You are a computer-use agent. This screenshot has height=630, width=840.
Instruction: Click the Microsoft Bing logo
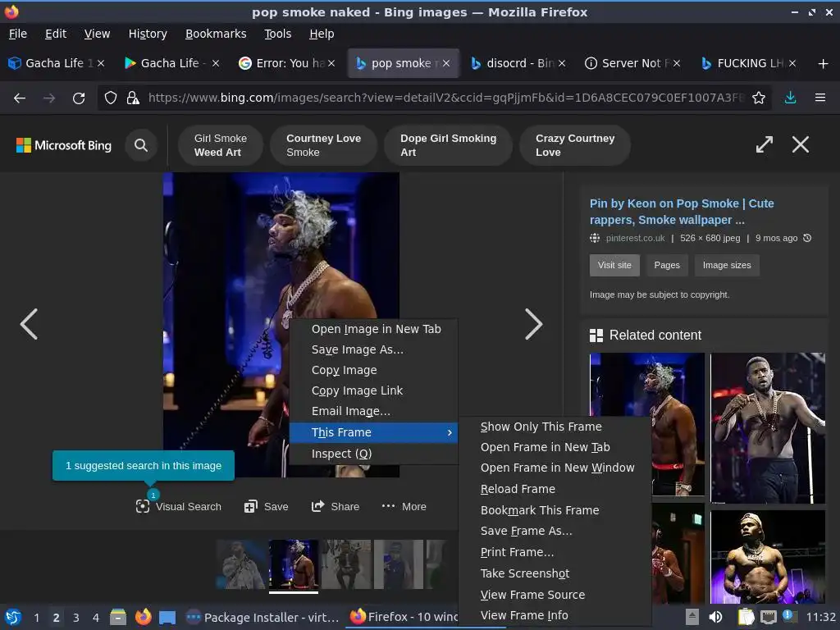pyautogui.click(x=64, y=145)
